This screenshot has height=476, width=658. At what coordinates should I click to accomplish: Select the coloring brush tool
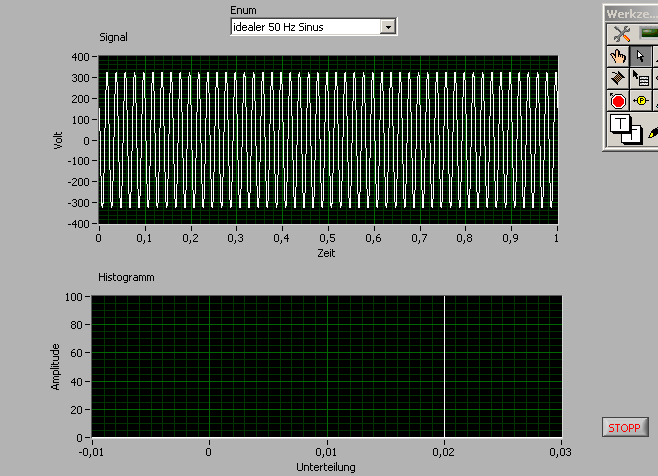[653, 133]
